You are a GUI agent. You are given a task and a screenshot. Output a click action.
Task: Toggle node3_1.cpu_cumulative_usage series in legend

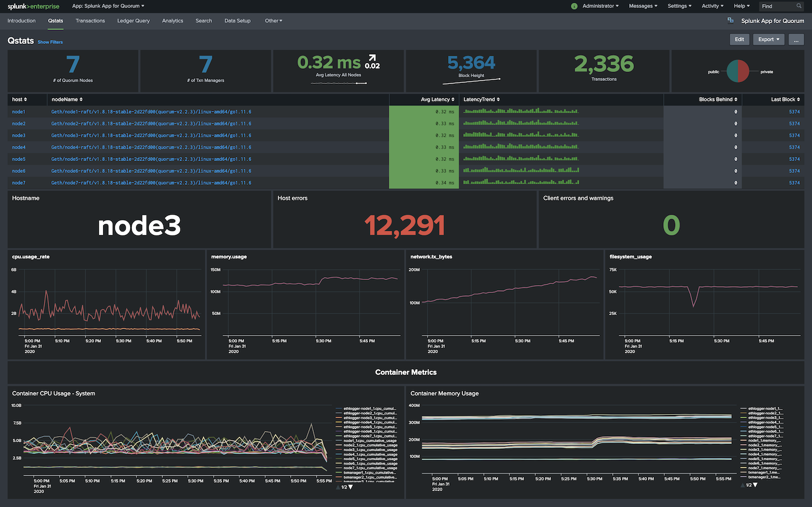(x=370, y=450)
